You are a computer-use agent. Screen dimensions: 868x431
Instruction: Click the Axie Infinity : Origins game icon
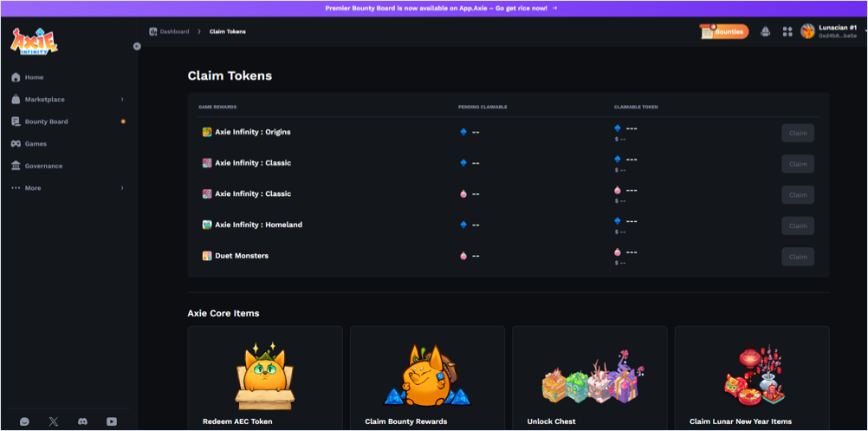[x=207, y=133]
